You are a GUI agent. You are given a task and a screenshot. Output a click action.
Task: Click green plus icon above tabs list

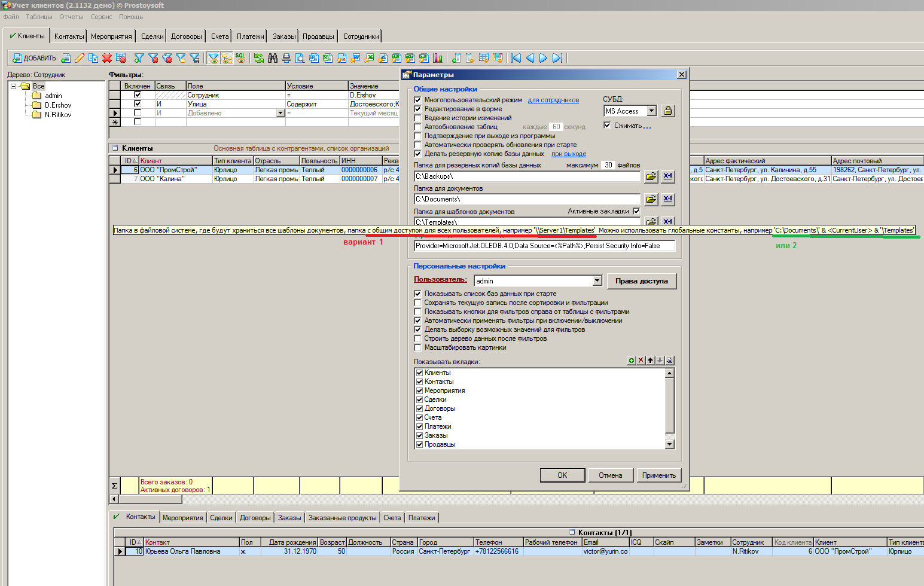[x=631, y=361]
